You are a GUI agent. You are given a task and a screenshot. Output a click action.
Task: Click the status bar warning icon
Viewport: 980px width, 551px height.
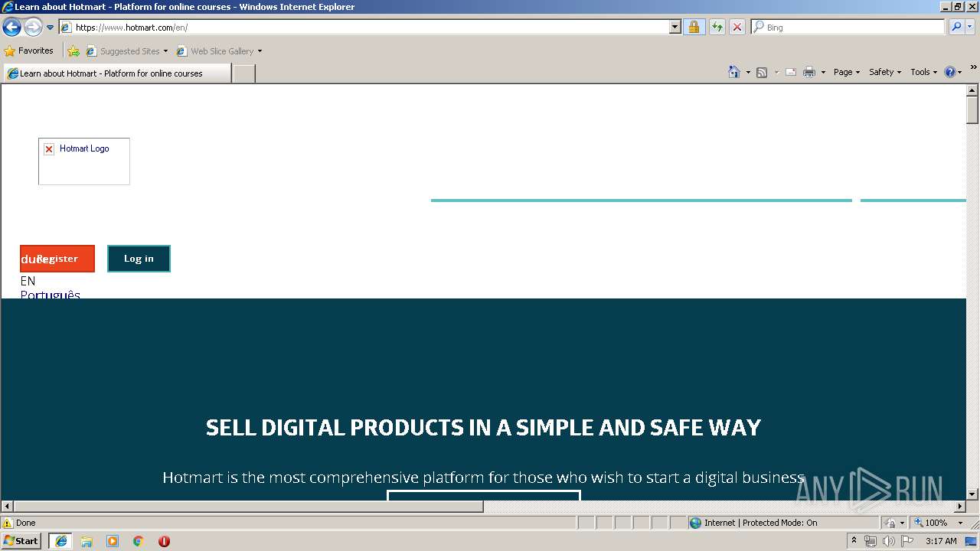click(8, 523)
